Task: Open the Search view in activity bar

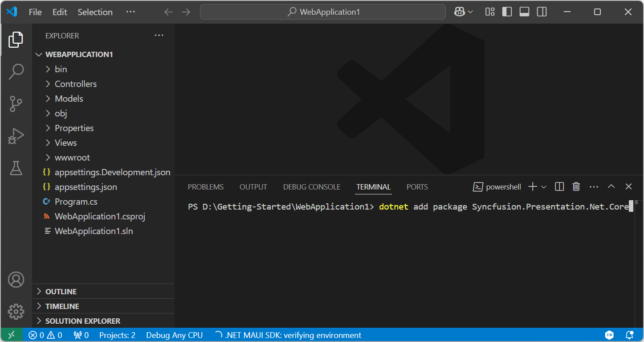Action: [x=16, y=72]
